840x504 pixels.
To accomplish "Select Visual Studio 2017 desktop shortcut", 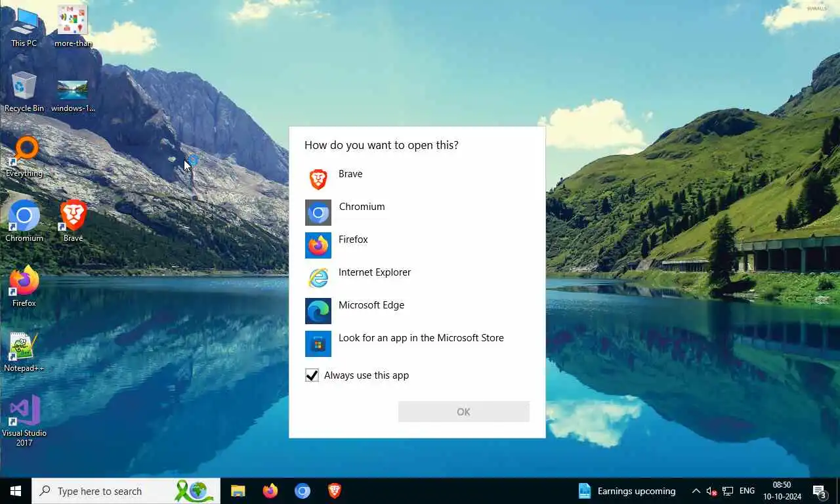I will tap(24, 421).
